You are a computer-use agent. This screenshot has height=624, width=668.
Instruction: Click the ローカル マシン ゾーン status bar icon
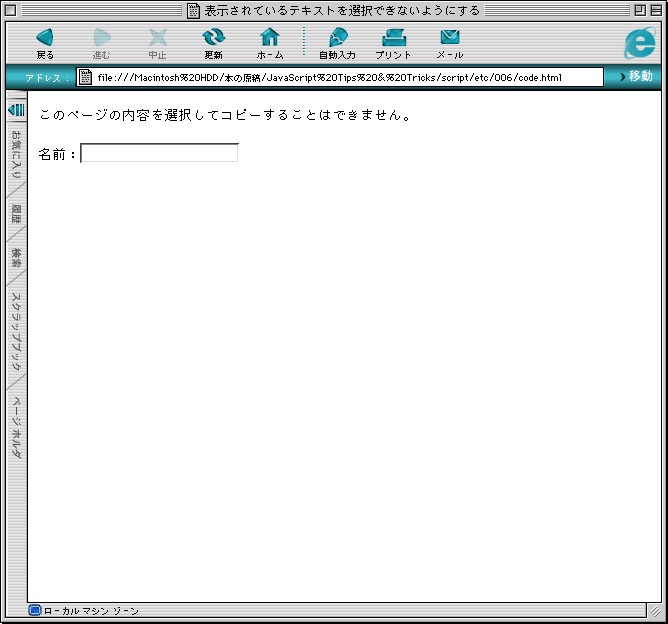[x=35, y=610]
